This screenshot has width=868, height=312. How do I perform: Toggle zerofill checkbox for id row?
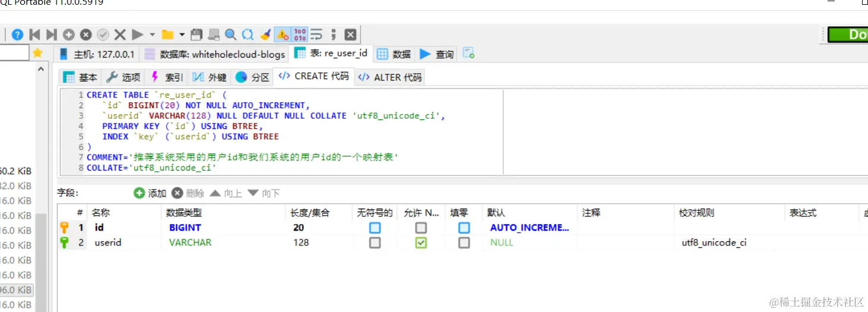pyautogui.click(x=464, y=228)
